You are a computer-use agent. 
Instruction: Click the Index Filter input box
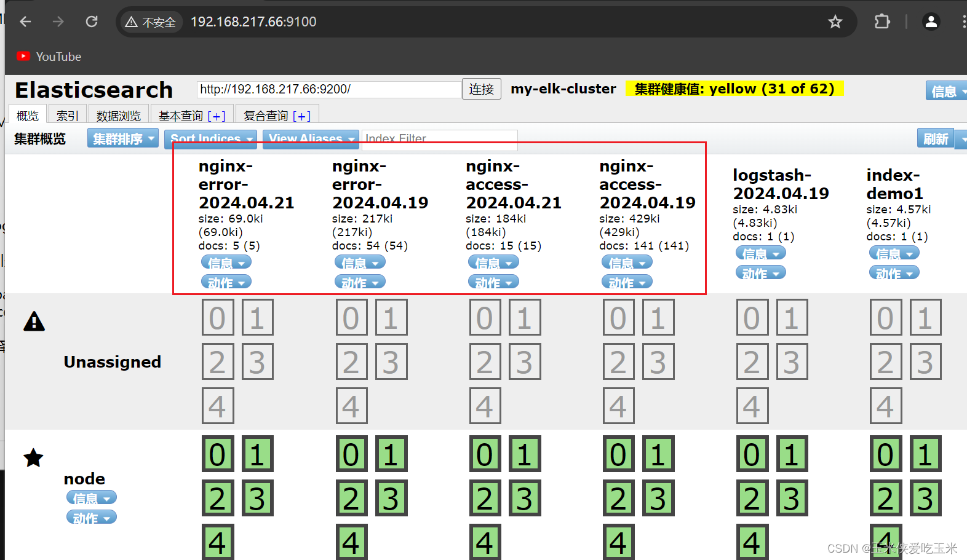pos(440,139)
